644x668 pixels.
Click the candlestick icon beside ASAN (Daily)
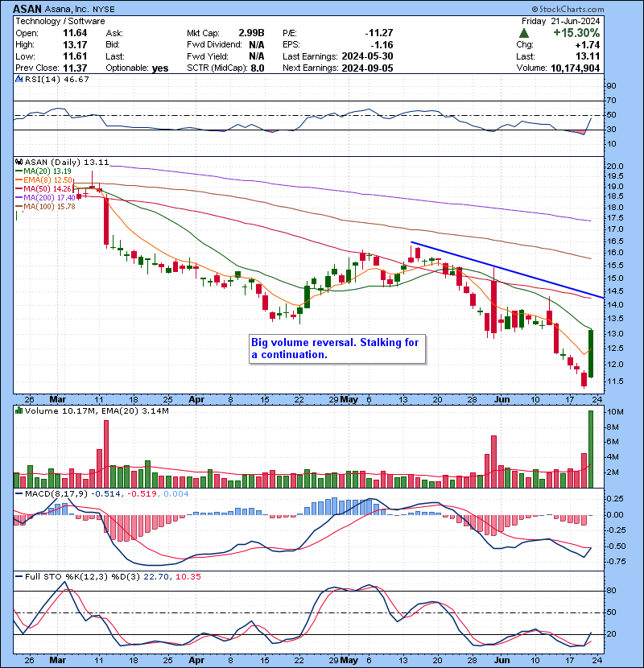[x=19, y=162]
